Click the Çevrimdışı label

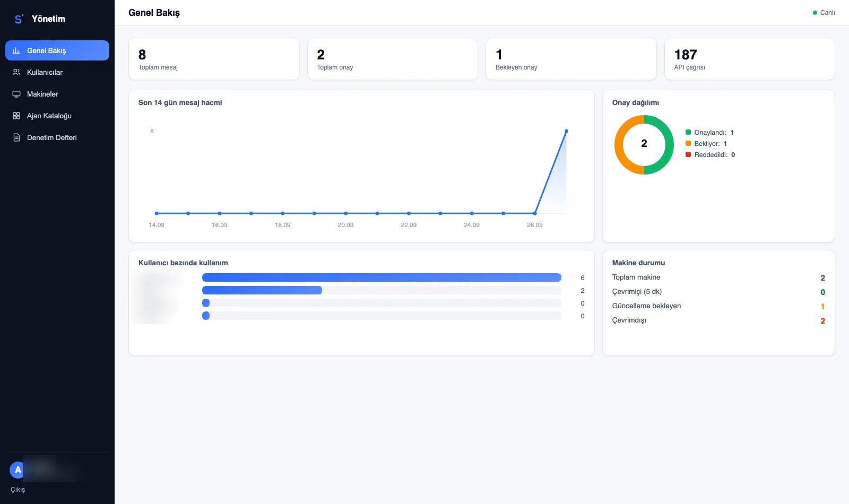[x=629, y=320]
